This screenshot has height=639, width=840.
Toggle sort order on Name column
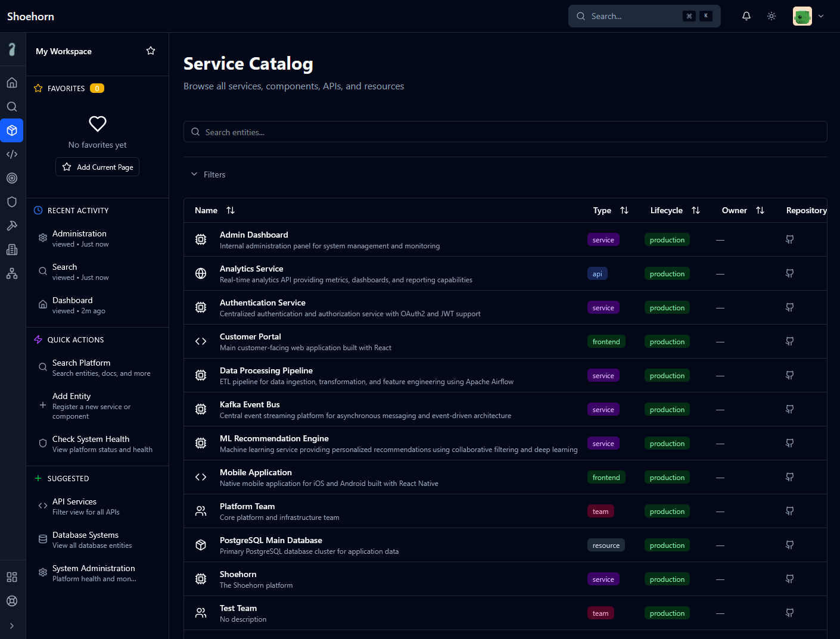pos(231,210)
